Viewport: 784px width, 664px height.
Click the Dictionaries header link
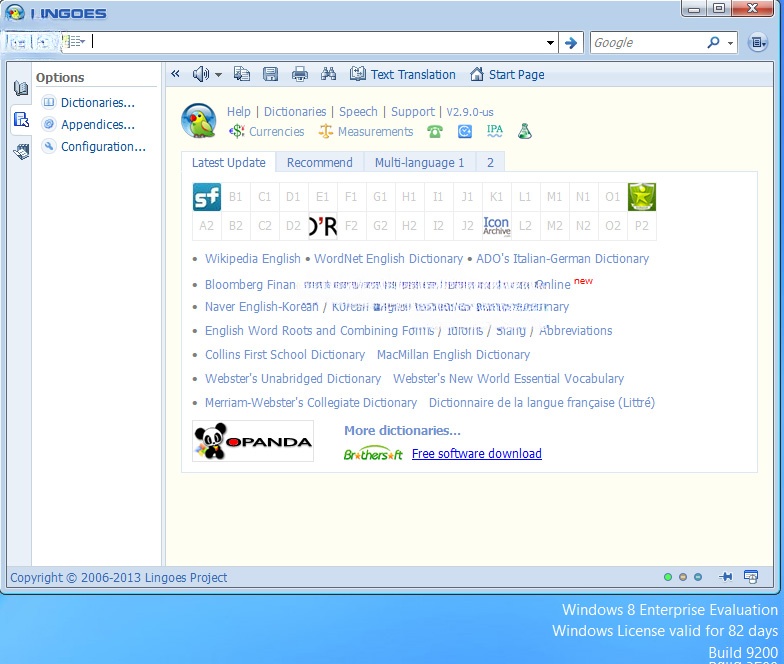[x=294, y=112]
